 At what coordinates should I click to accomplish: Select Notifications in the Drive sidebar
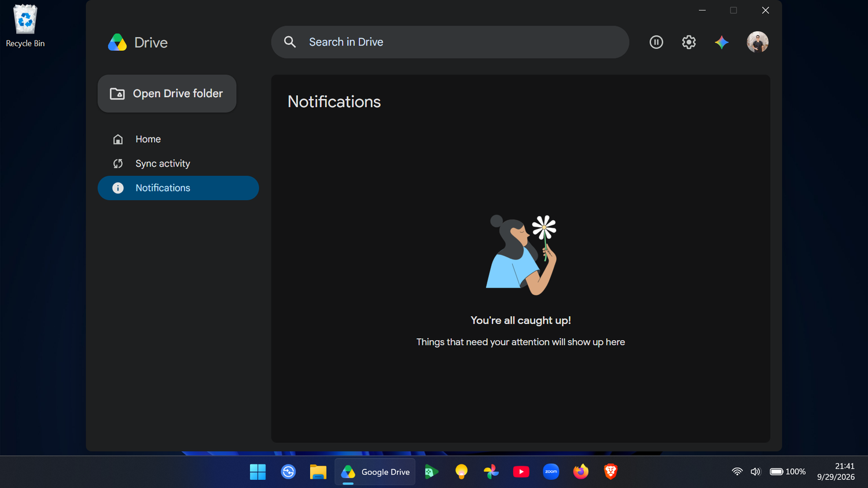178,188
